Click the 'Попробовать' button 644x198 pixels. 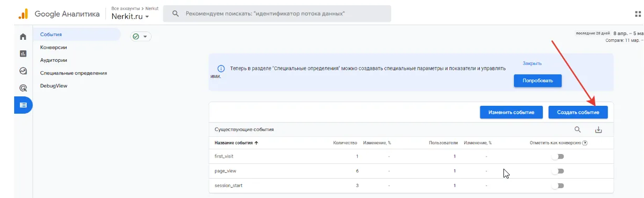[x=538, y=81]
